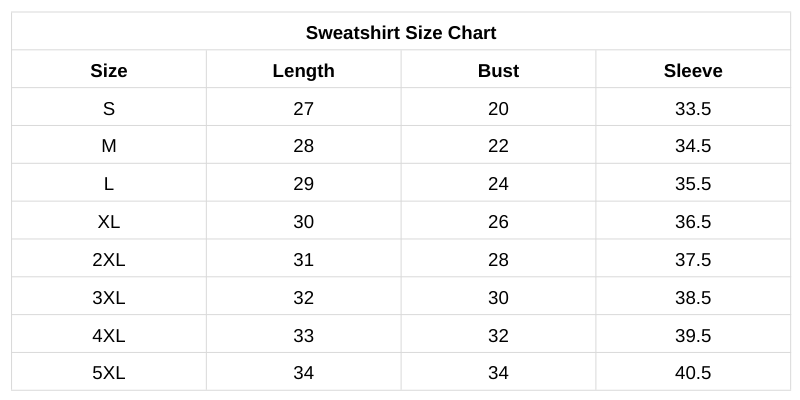Click the sleeve value 36.5
800x400 pixels.
[x=693, y=222]
